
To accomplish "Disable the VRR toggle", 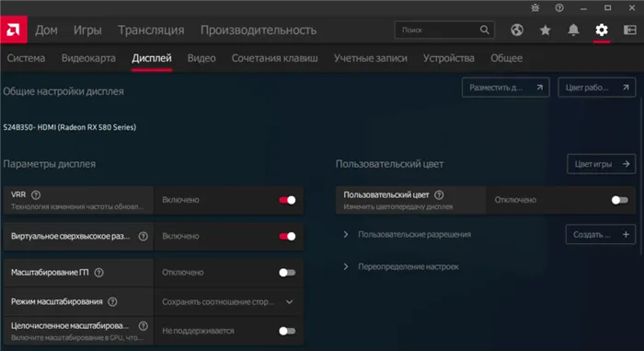I will tap(287, 200).
